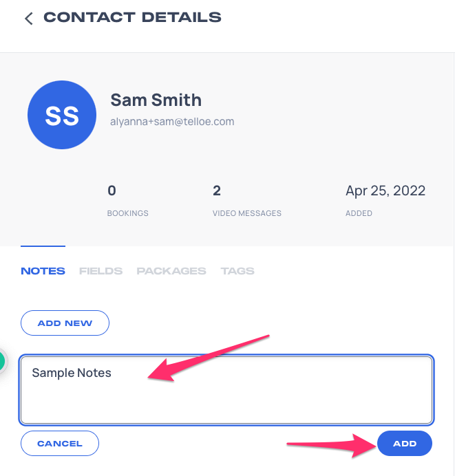Go back using the left chevron arrow
Viewport: 455px width, 476px height.
pyautogui.click(x=29, y=19)
